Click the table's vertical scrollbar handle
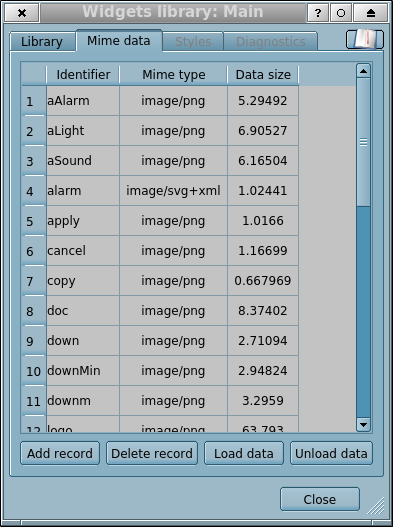 pyautogui.click(x=363, y=142)
